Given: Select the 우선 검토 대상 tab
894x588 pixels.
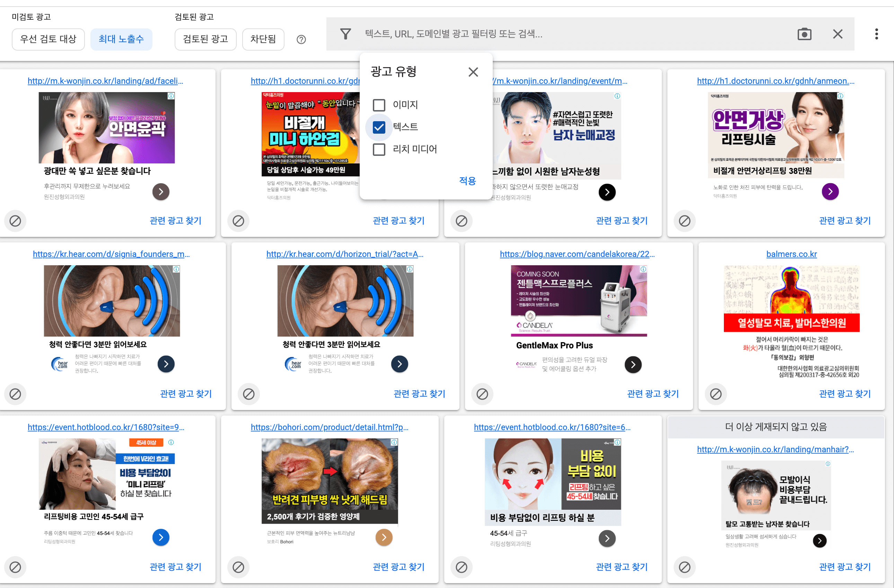Looking at the screenshot, I should click(x=48, y=39).
